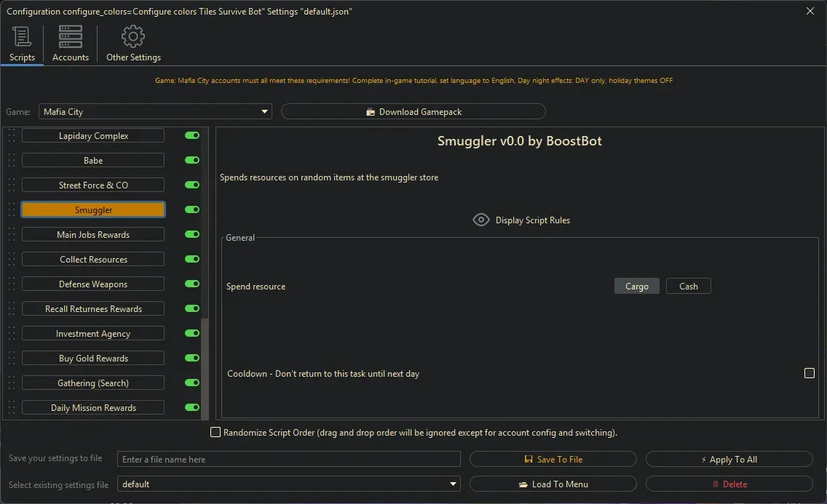Image resolution: width=827 pixels, height=504 pixels.
Task: Click drag handle beside Babe script
Action: (12, 161)
